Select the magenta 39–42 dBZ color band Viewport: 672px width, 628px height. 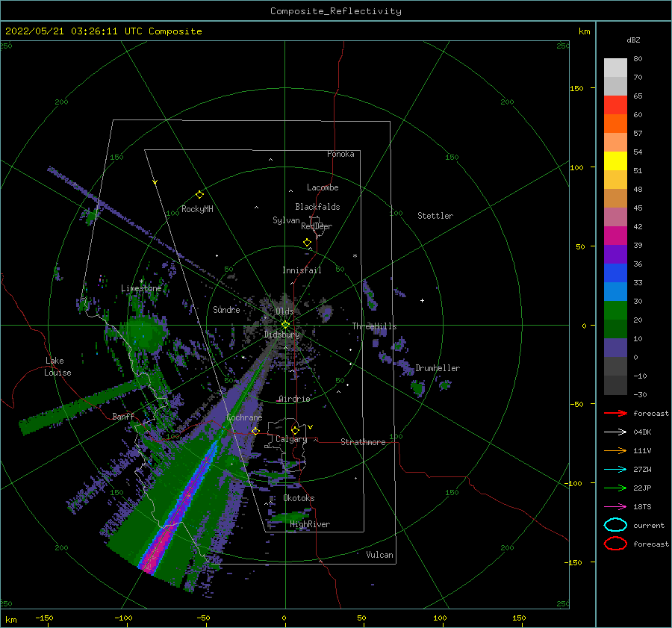click(x=615, y=236)
